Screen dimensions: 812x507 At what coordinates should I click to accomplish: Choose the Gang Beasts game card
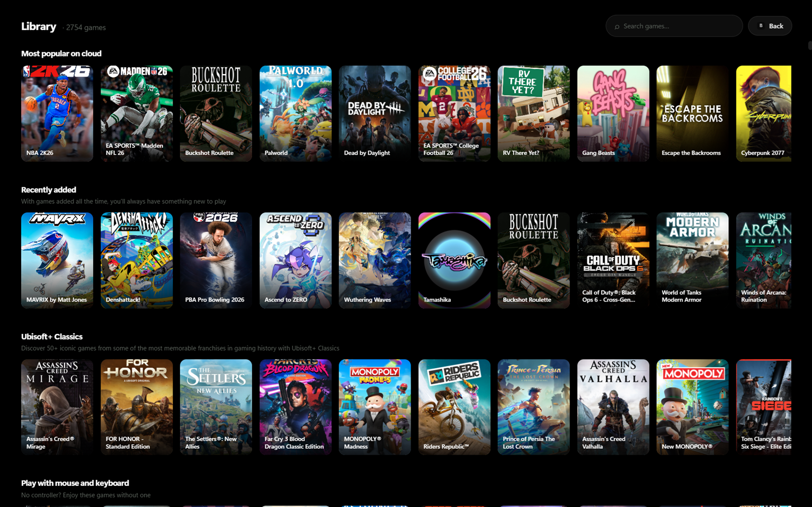pyautogui.click(x=613, y=113)
